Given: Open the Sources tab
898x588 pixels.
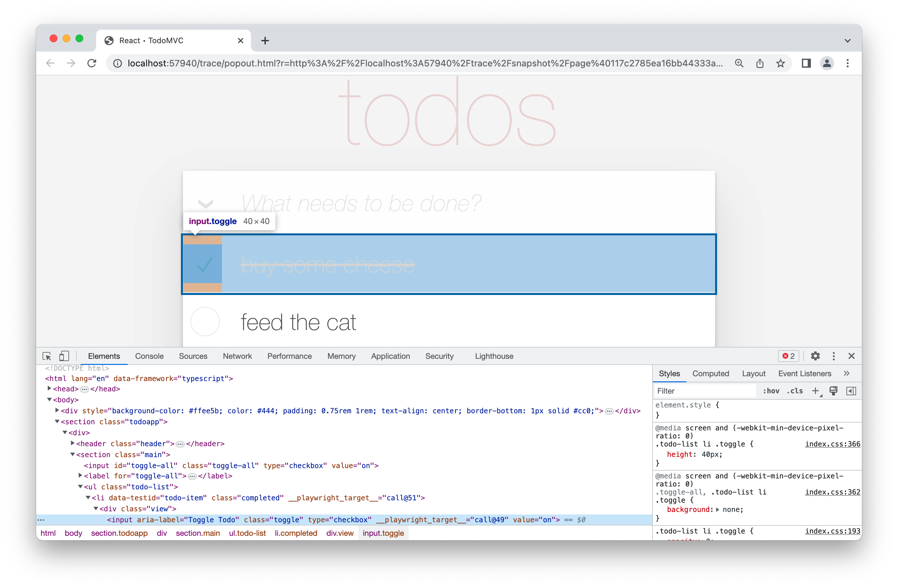Looking at the screenshot, I should pos(193,356).
